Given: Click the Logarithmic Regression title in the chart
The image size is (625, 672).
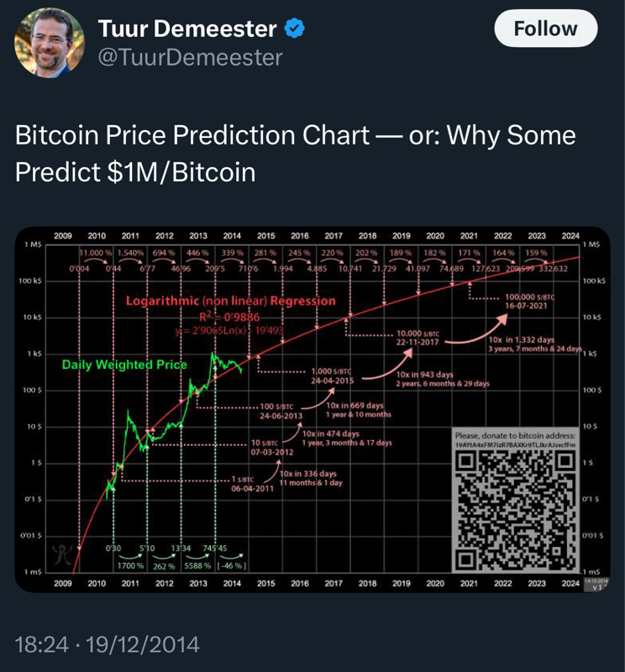Looking at the screenshot, I should point(230,301).
